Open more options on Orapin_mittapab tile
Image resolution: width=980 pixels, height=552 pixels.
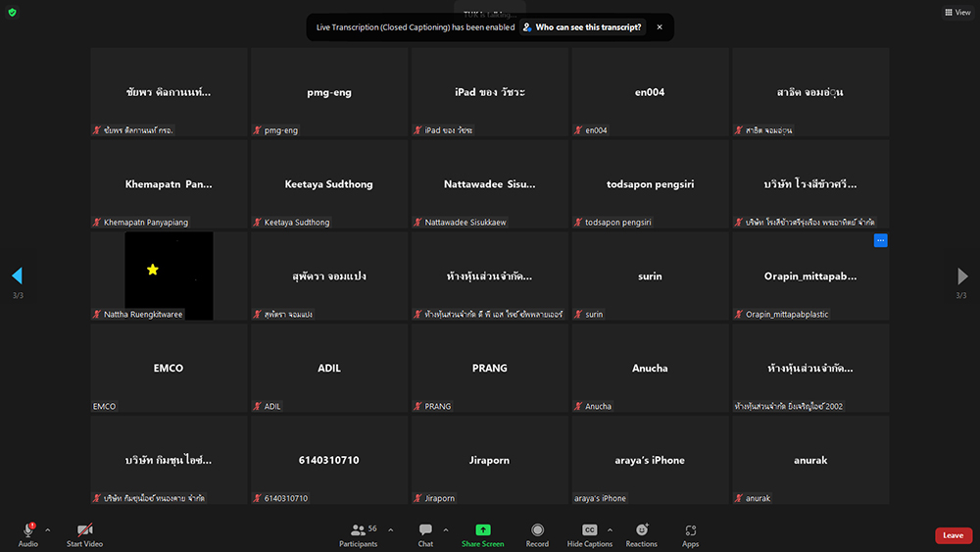pos(880,240)
